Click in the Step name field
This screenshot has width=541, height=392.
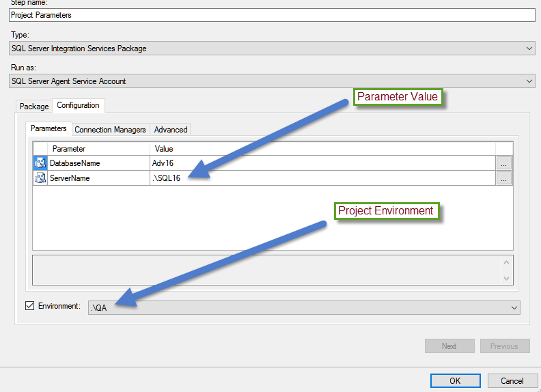(272, 14)
